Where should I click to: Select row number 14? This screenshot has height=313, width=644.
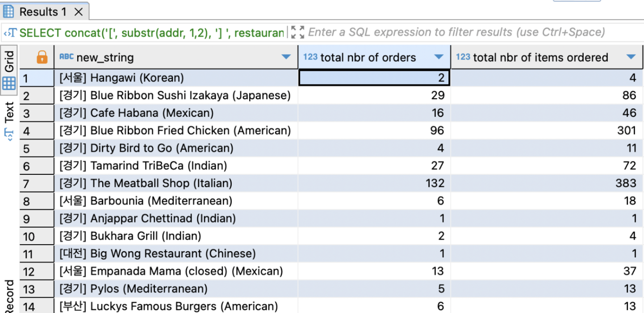[36, 306]
